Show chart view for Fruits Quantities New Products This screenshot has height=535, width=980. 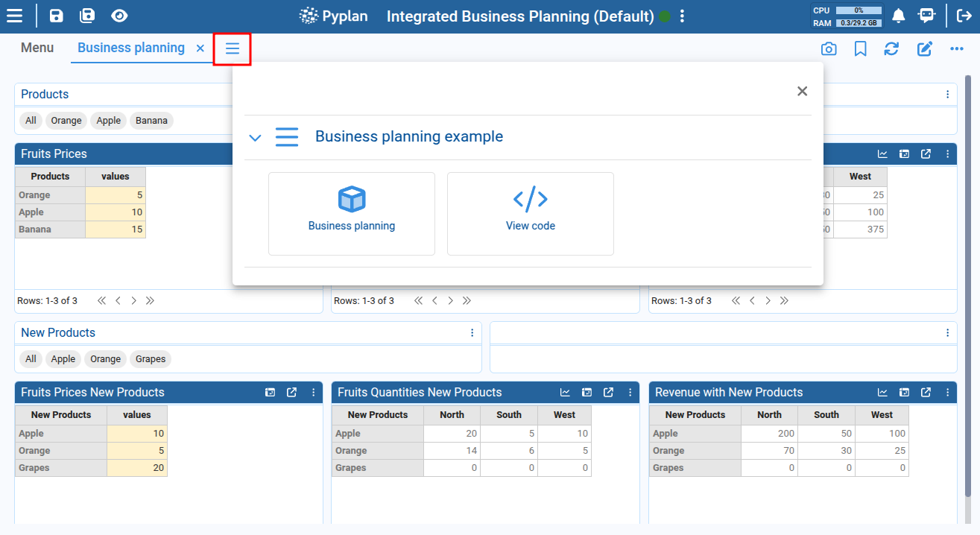pyautogui.click(x=565, y=393)
